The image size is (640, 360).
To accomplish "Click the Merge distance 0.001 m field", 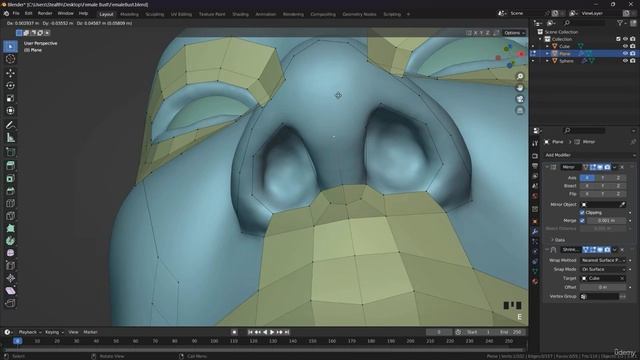I will (606, 221).
